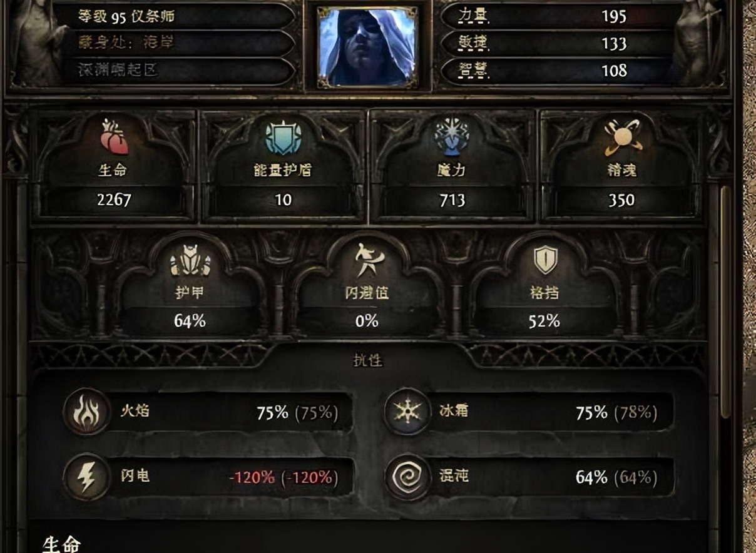Click the Energy Shield icon

pyautogui.click(x=283, y=138)
